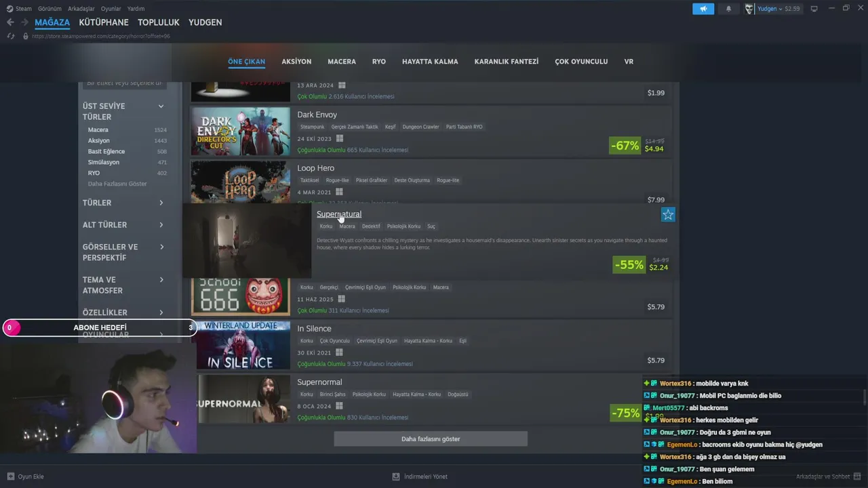Select the MACERA category tab

342,62
